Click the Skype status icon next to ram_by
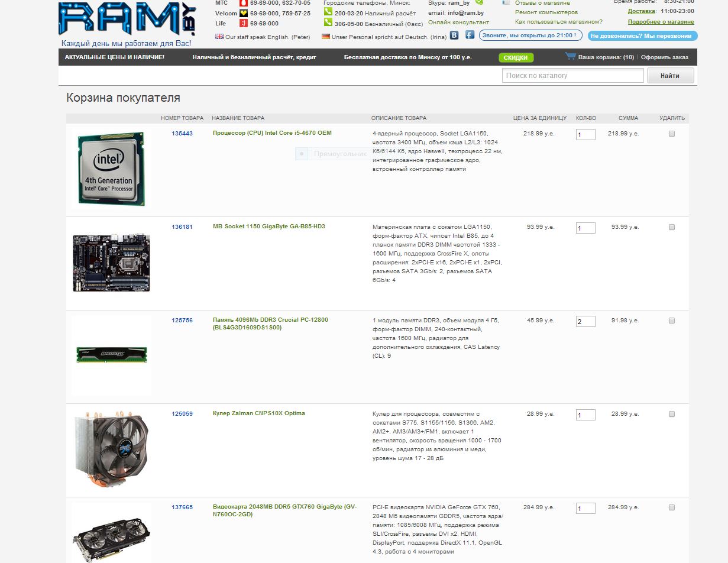Screen dimensions: 728x563 (479, 2)
